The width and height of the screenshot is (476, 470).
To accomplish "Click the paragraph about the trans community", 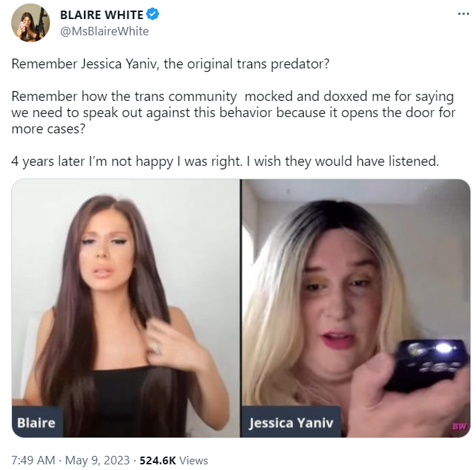I will [x=234, y=113].
